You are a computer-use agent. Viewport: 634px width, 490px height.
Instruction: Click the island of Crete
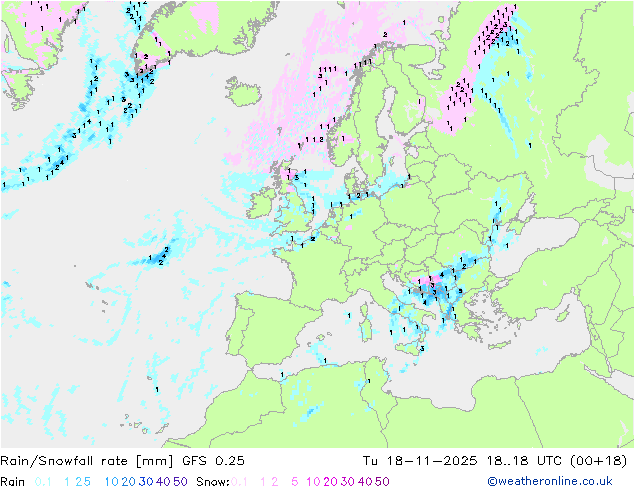click(x=500, y=345)
